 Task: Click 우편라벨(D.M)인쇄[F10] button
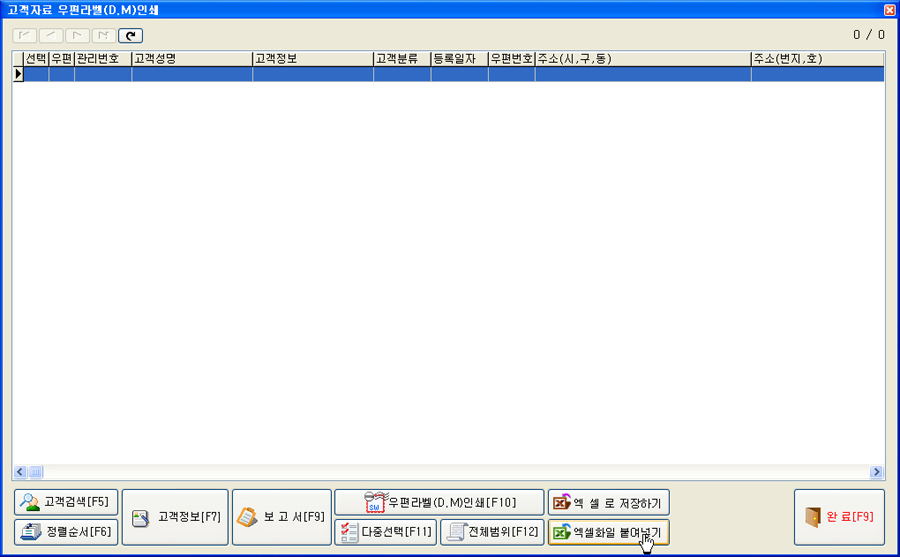[x=439, y=502]
